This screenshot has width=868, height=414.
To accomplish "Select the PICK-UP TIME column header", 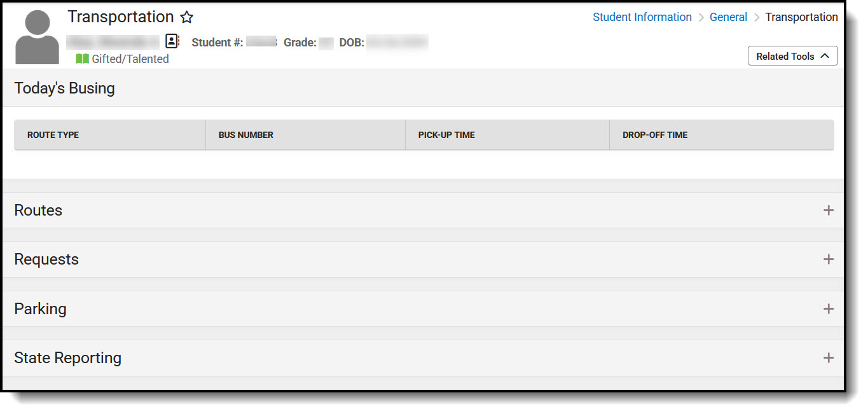I will pos(446,135).
